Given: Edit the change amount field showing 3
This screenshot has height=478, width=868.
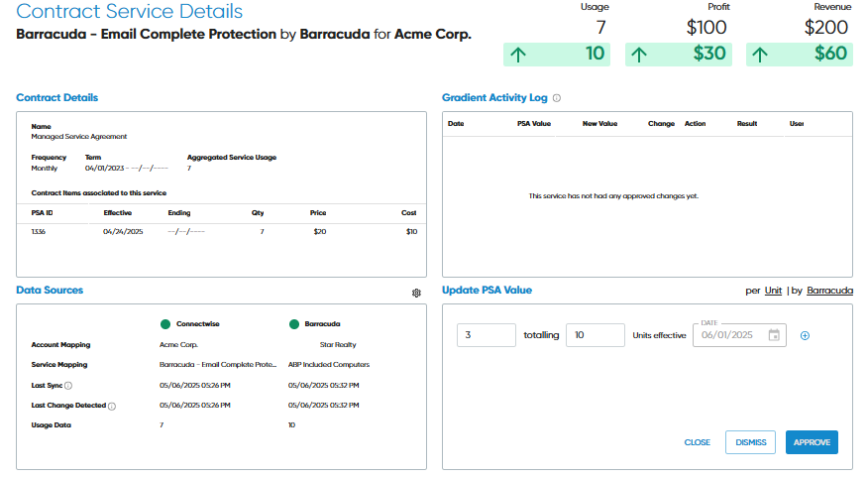Looking at the screenshot, I should [x=487, y=335].
